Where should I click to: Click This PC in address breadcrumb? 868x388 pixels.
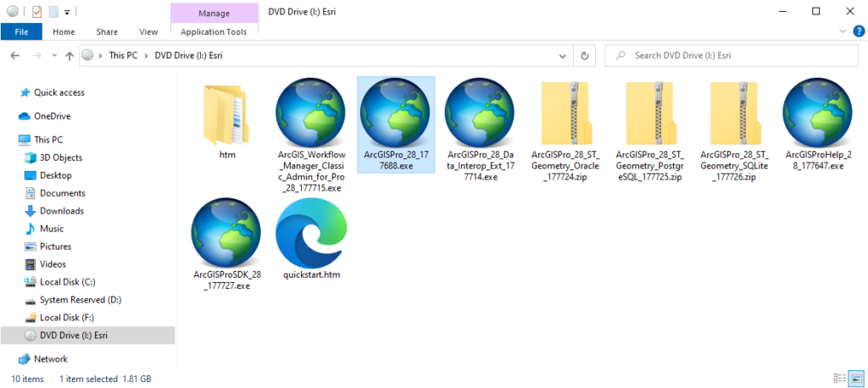coord(123,56)
